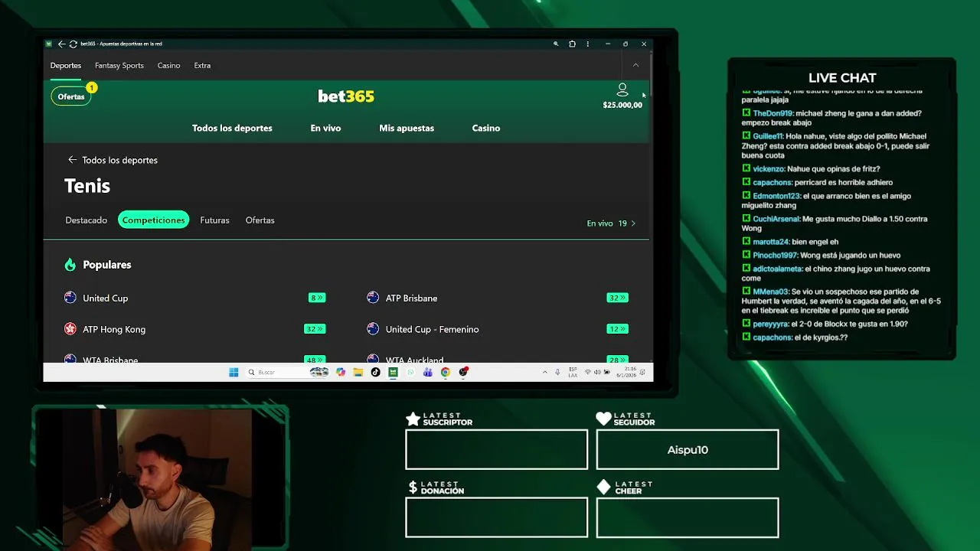Open the Extra tab
Image resolution: width=980 pixels, height=551 pixels.
pyautogui.click(x=202, y=65)
